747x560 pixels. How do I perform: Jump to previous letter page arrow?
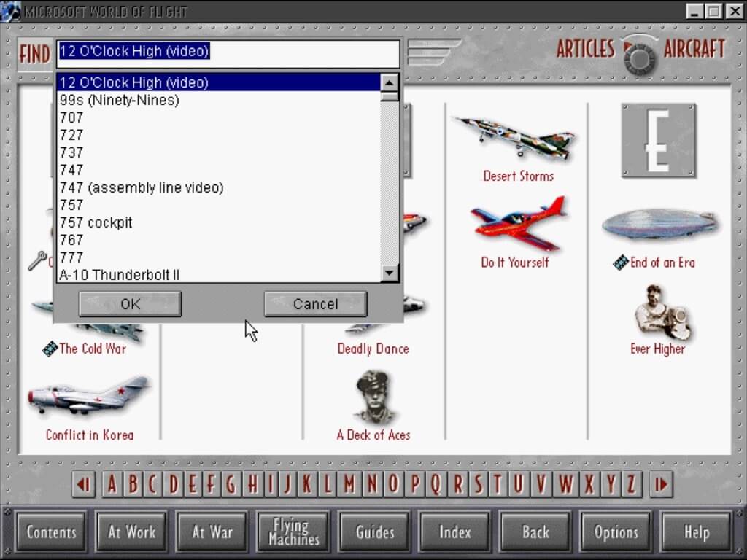coord(84,485)
